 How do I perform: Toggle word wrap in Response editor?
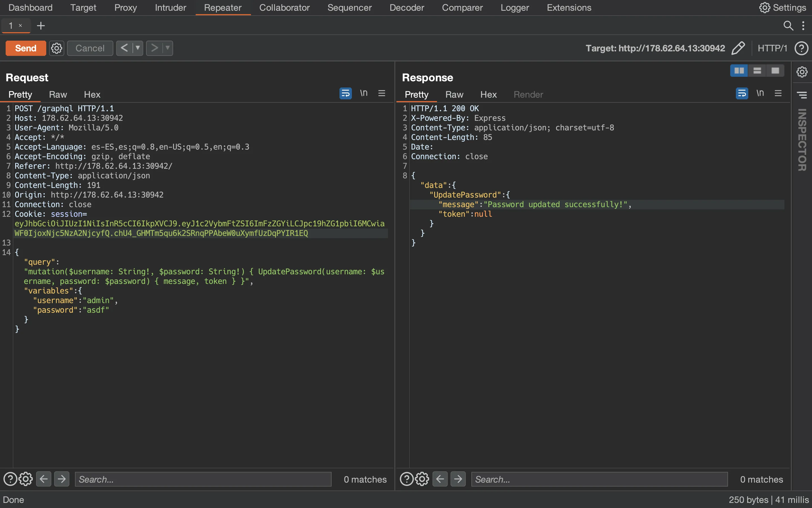[742, 93]
